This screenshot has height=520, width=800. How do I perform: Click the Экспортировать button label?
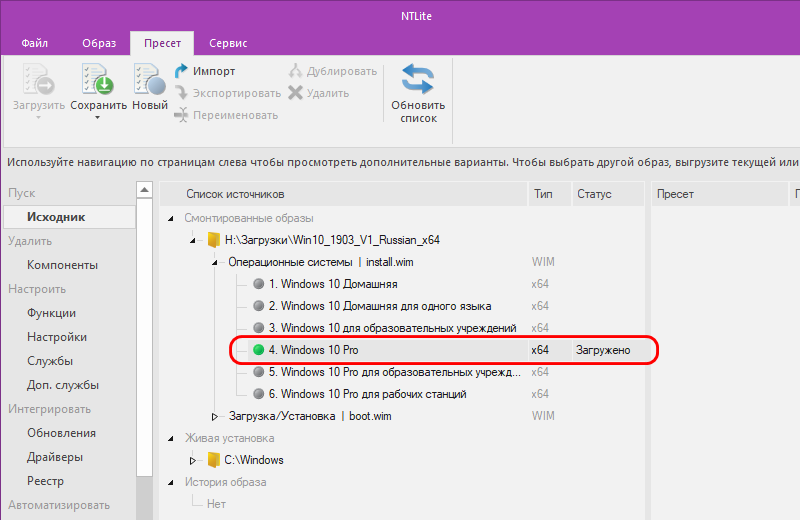point(237,93)
